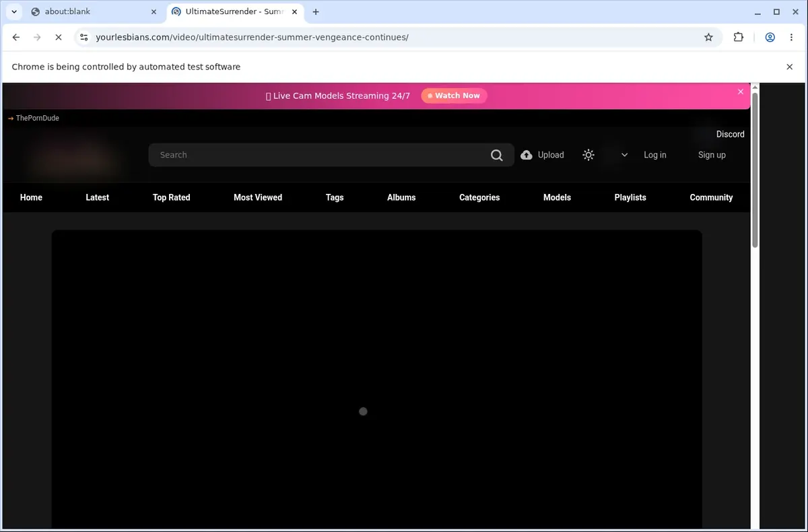Image resolution: width=808 pixels, height=532 pixels.
Task: Toggle the light theme sun icon
Action: [588, 155]
